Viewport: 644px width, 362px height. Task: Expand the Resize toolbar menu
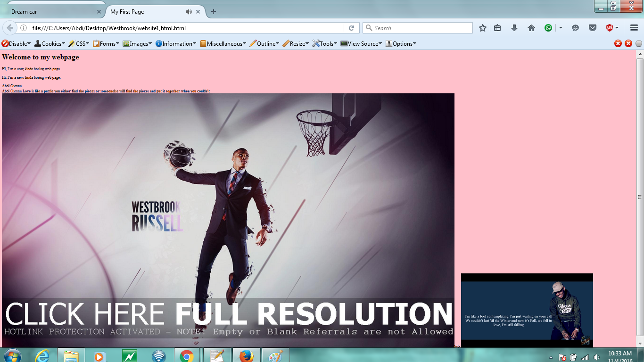[296, 43]
